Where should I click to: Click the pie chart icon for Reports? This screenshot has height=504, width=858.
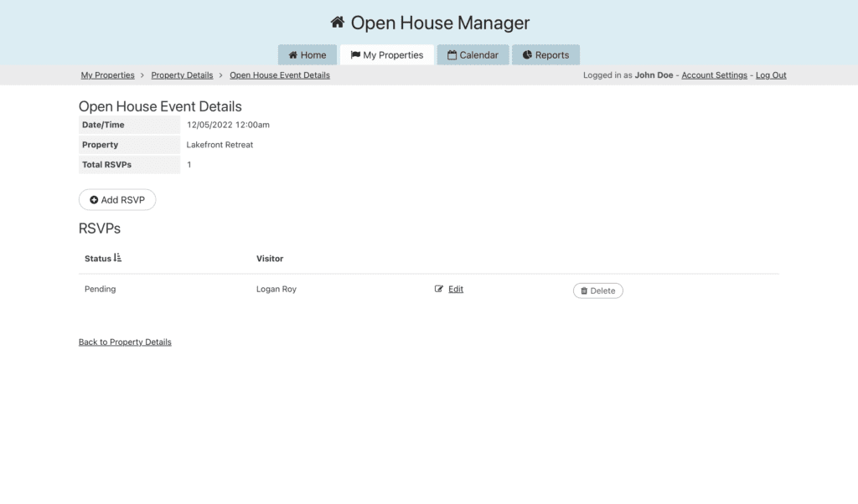(x=527, y=55)
